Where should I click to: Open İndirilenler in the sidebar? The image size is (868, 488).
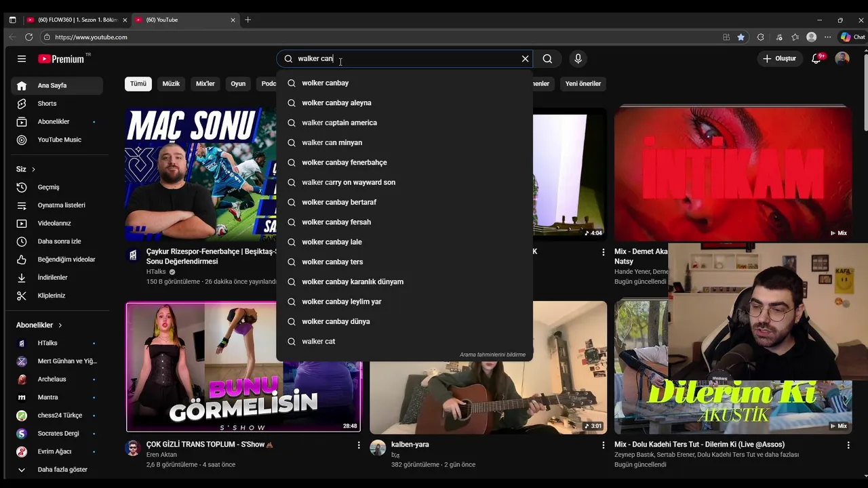tap(57, 277)
